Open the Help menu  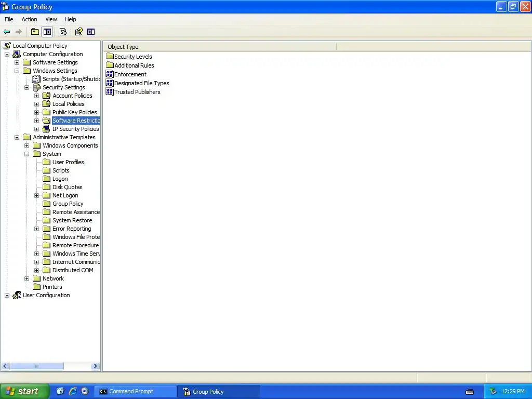(71, 19)
